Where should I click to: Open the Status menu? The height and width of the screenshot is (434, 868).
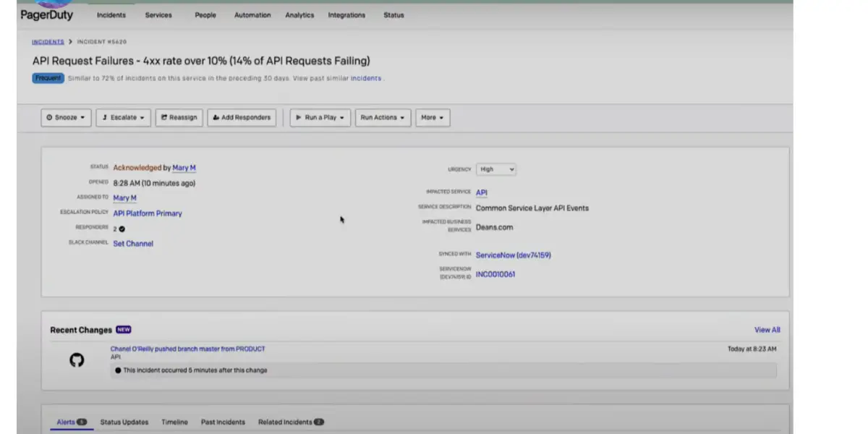click(393, 15)
